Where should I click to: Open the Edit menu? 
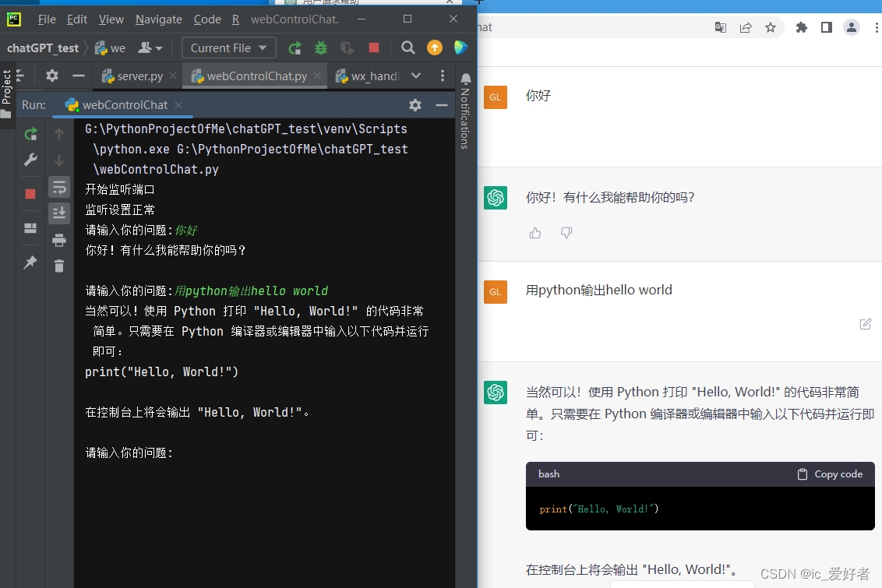pyautogui.click(x=77, y=19)
